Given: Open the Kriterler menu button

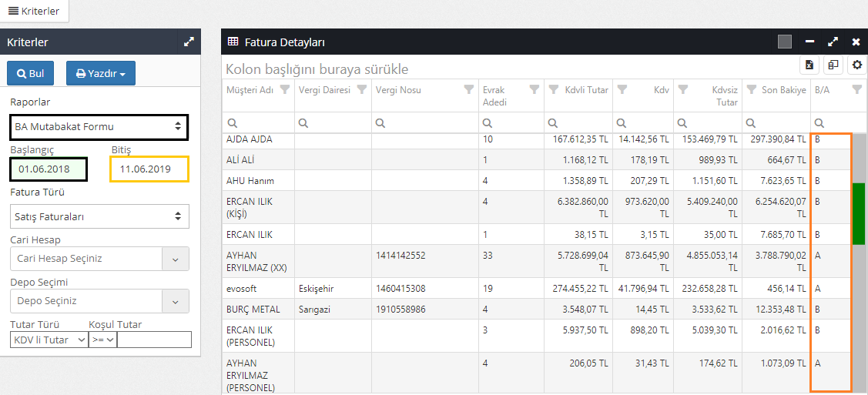Looking at the screenshot, I should (35, 11).
